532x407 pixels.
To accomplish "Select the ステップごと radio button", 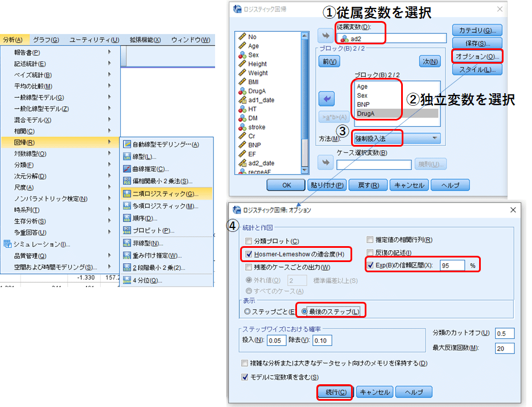I will [x=248, y=312].
